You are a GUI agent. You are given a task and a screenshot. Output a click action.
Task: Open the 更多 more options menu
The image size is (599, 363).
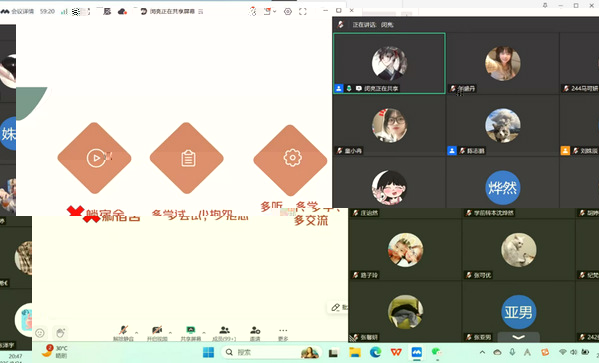click(283, 333)
